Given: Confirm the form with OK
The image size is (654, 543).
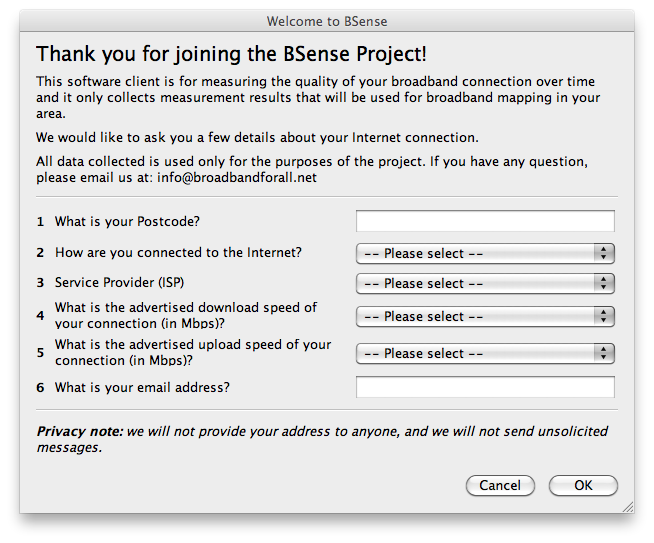Looking at the screenshot, I should tap(583, 485).
